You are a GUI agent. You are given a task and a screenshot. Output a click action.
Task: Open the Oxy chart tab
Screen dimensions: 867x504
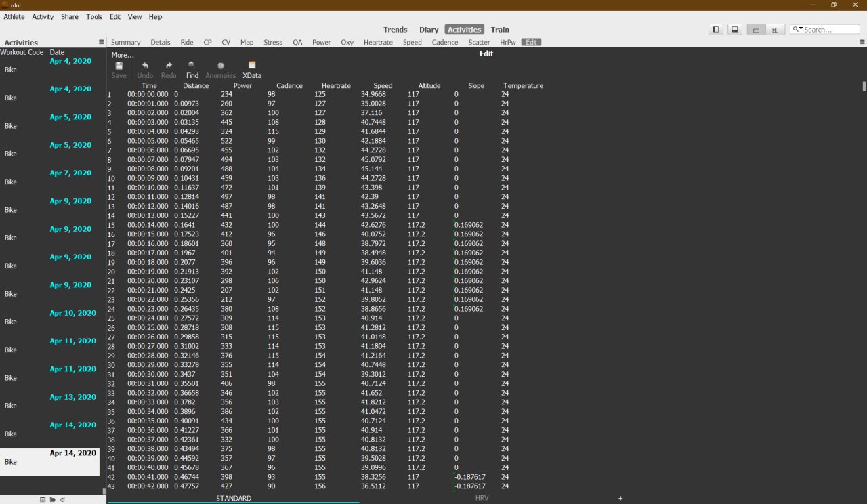(x=347, y=42)
